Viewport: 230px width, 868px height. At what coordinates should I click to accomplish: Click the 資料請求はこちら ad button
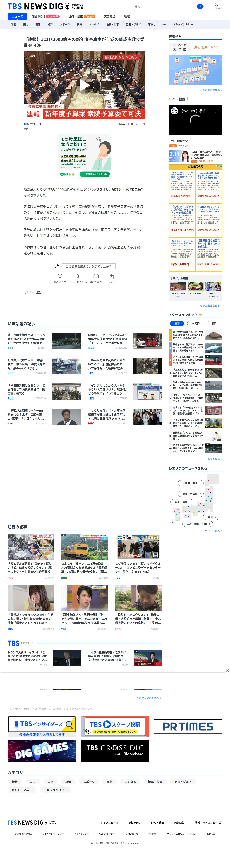95,174
